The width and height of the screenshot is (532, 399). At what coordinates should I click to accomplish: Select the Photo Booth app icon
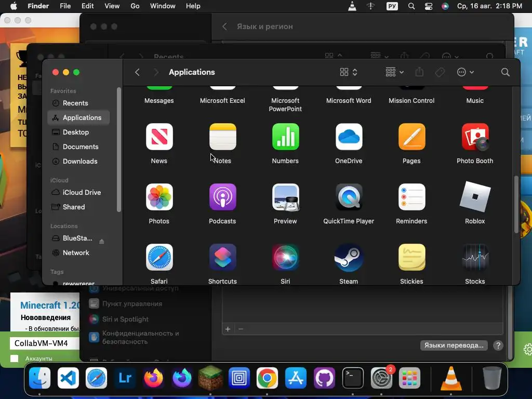click(x=475, y=137)
